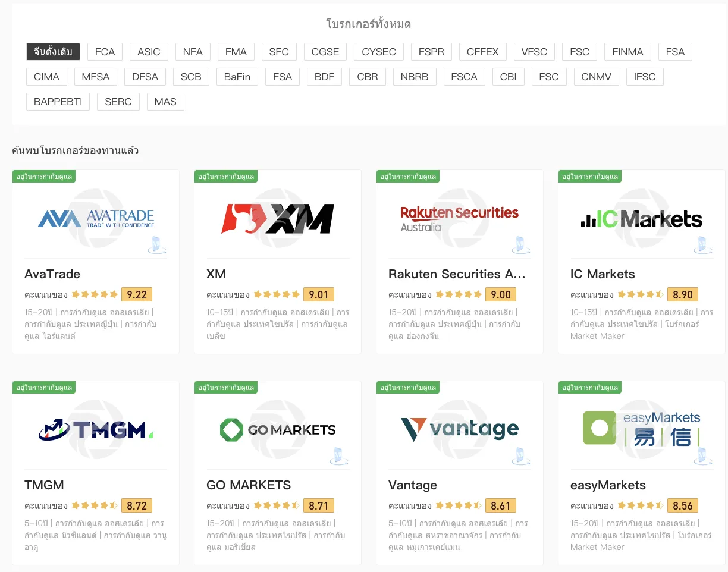Open the easyMarkets name link
This screenshot has height=572, width=728.
coord(608,485)
